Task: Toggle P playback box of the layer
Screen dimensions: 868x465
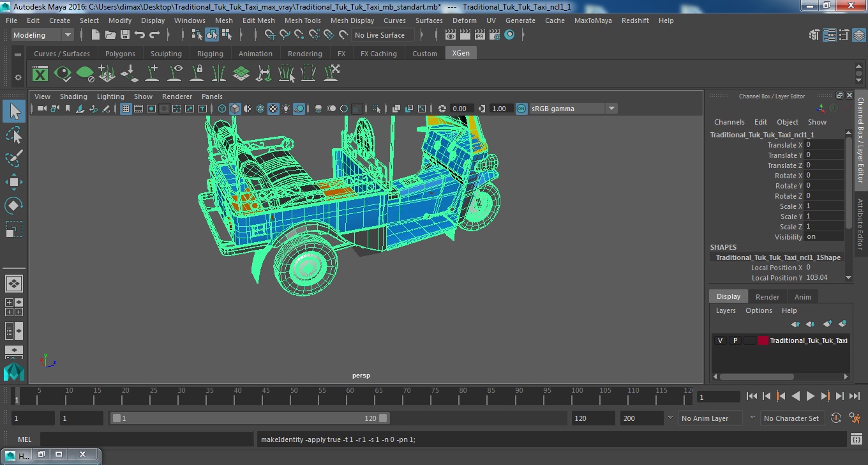Action: click(735, 340)
